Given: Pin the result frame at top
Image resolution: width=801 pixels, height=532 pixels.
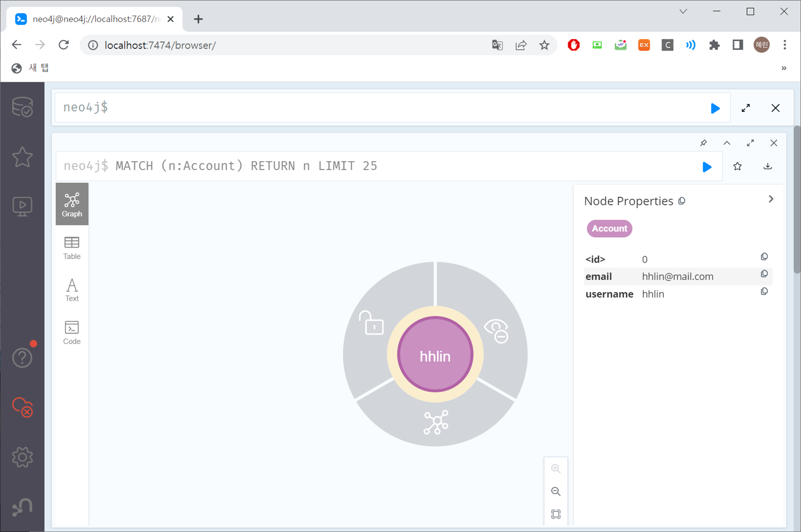Looking at the screenshot, I should click(x=703, y=143).
